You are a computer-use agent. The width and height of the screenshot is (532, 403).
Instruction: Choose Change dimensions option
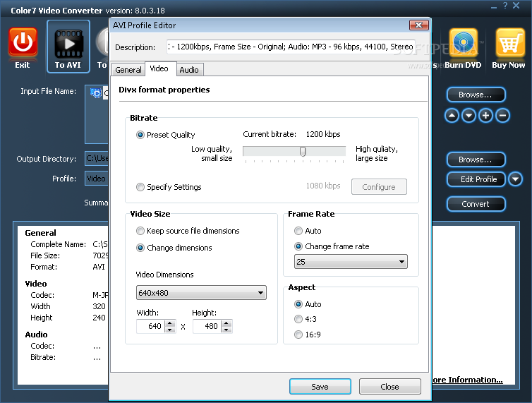tap(140, 248)
